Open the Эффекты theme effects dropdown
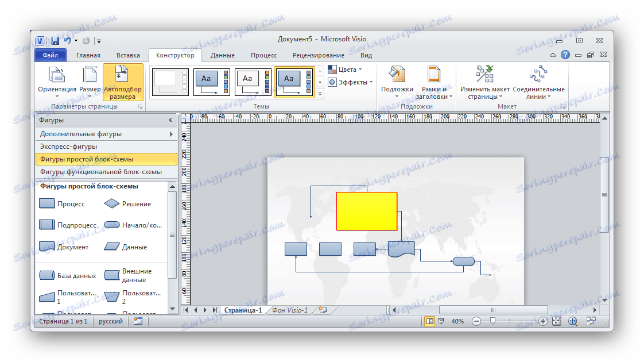 [350, 82]
